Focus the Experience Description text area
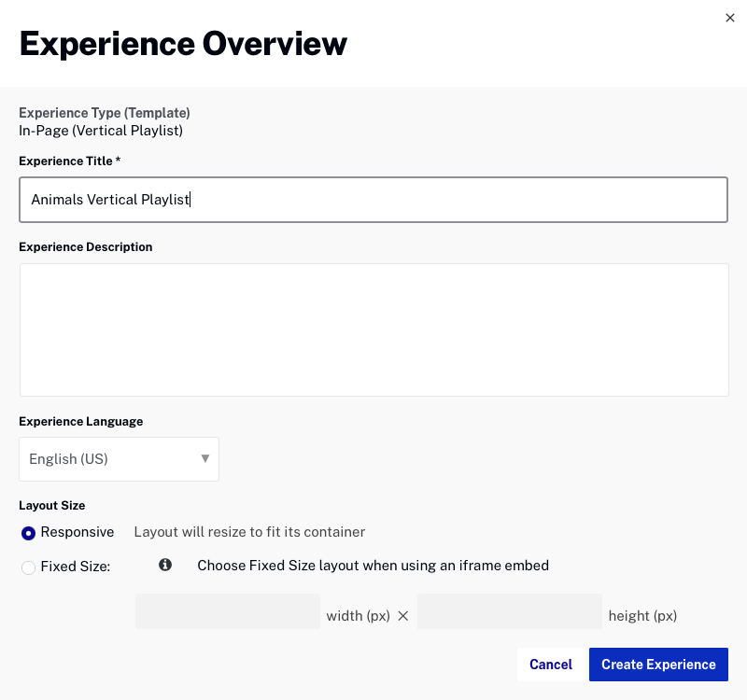The image size is (747, 700). pyautogui.click(x=374, y=329)
